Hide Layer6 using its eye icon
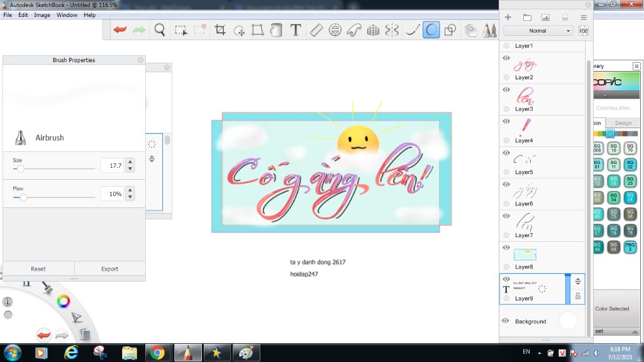This screenshot has width=644, height=362. (x=506, y=184)
